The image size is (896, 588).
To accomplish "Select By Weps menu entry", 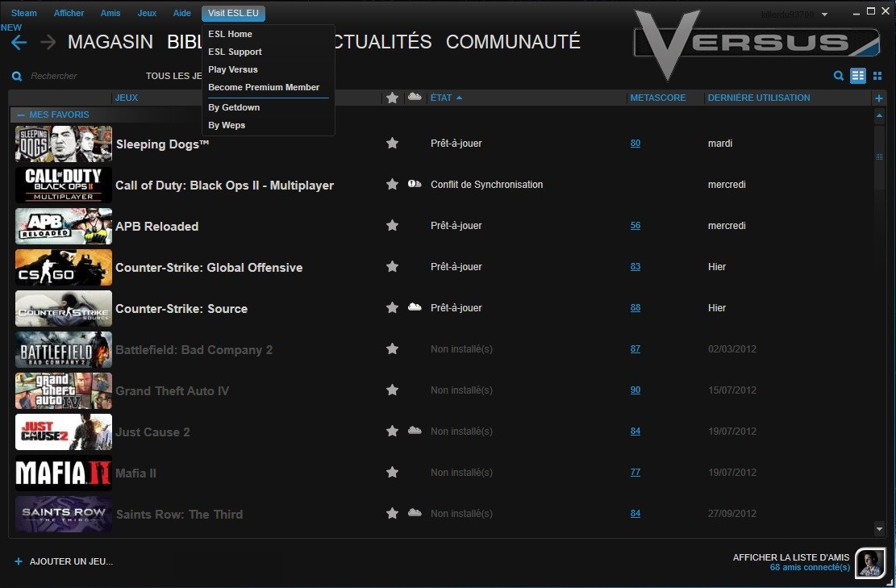I will (227, 125).
